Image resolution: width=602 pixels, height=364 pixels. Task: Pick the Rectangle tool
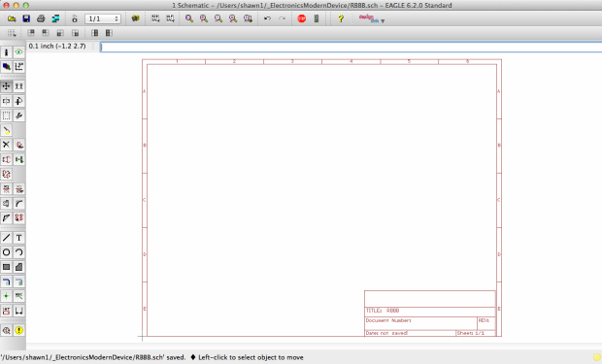pos(6,267)
